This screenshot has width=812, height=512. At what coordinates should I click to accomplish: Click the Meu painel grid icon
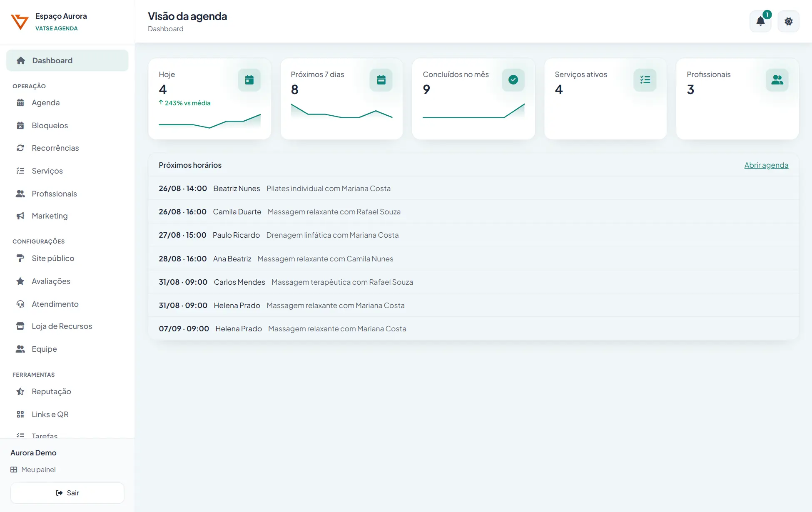point(14,470)
